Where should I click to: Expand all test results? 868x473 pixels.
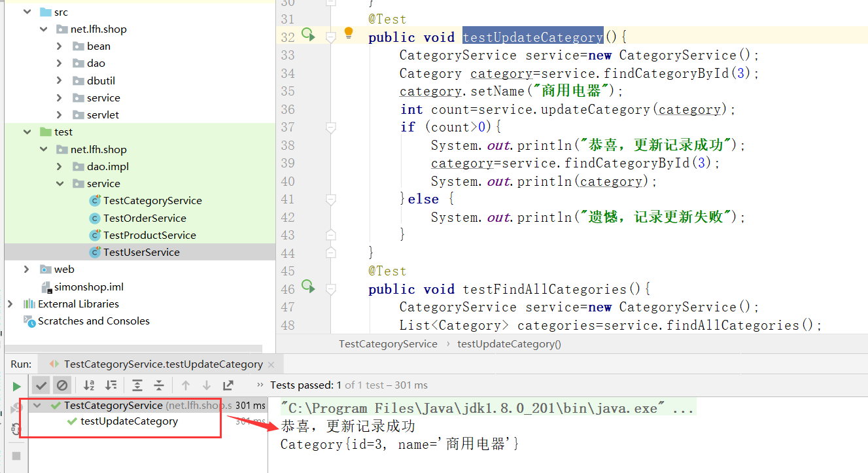[x=137, y=386]
